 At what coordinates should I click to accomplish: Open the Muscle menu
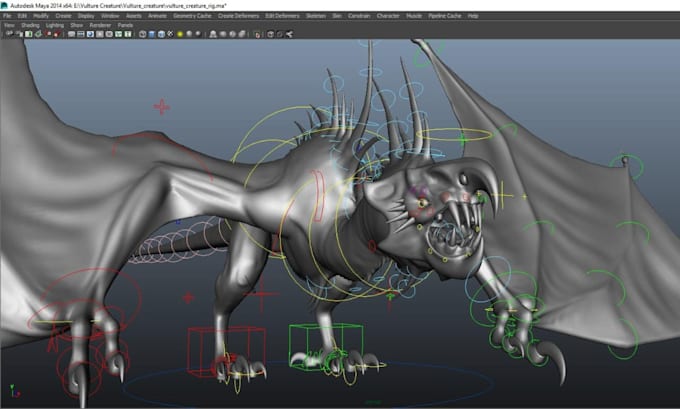pyautogui.click(x=414, y=16)
